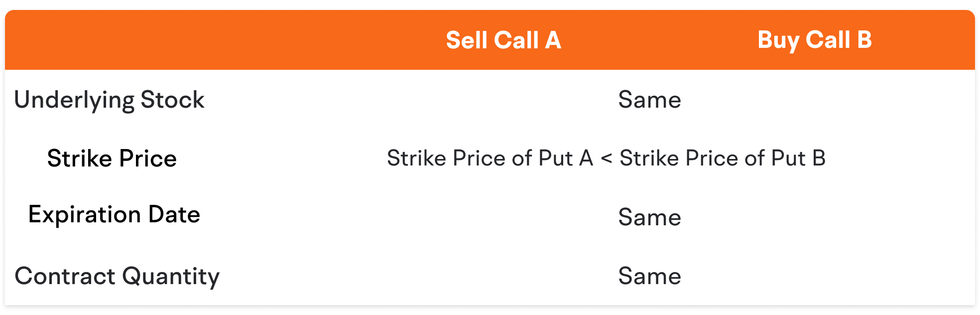Screen dimensions: 980x315
Task: Click the letter "B" in the Buy Call header
Action: (864, 40)
